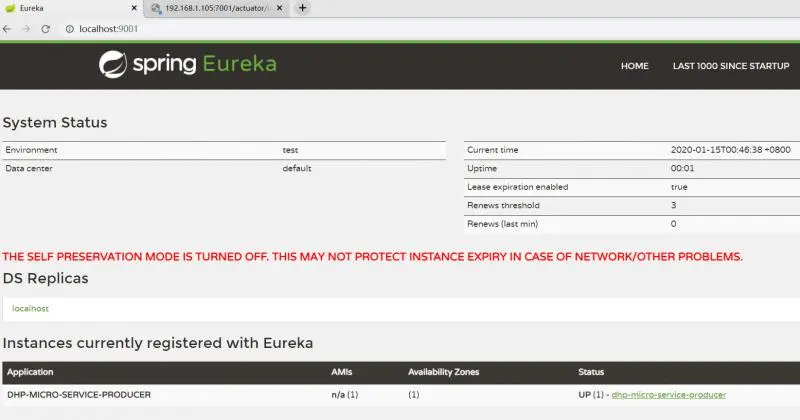Switch to the Eureka tab
Viewport: 800px width, 420px height.
71,8
